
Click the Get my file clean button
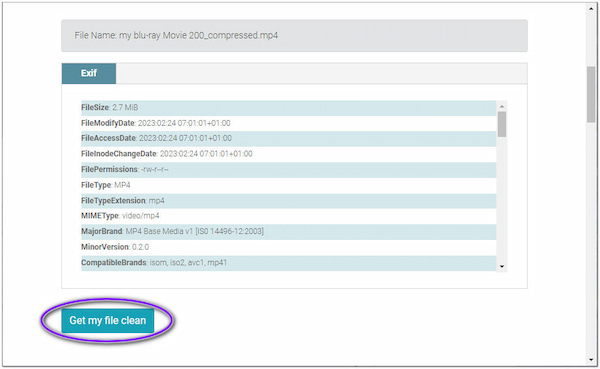[x=108, y=320]
